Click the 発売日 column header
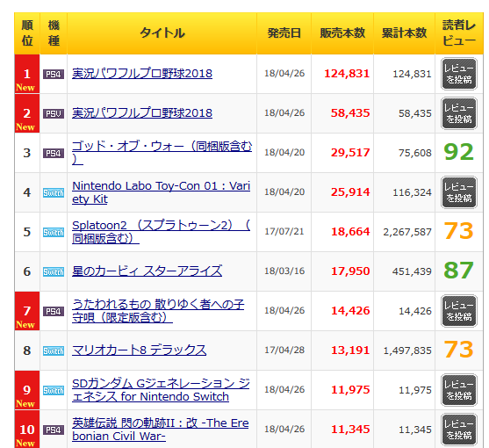Viewport: 489px width, 448px height. (x=284, y=33)
